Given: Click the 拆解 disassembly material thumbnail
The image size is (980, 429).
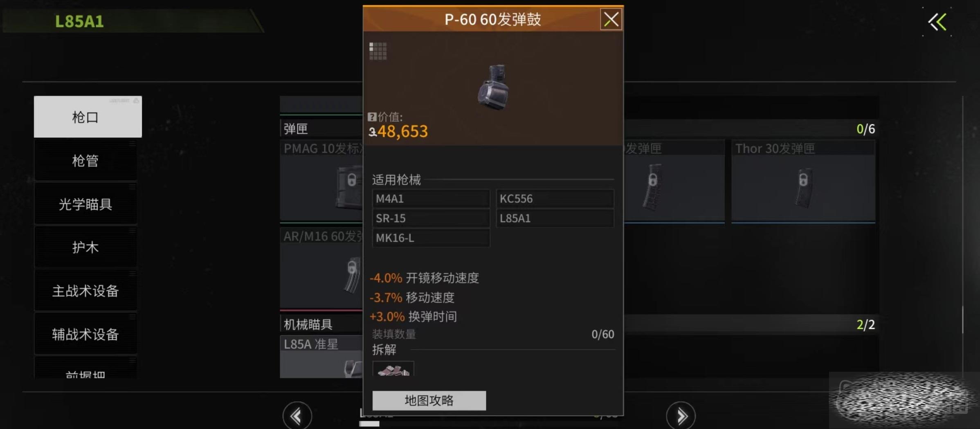Looking at the screenshot, I should tap(393, 368).
